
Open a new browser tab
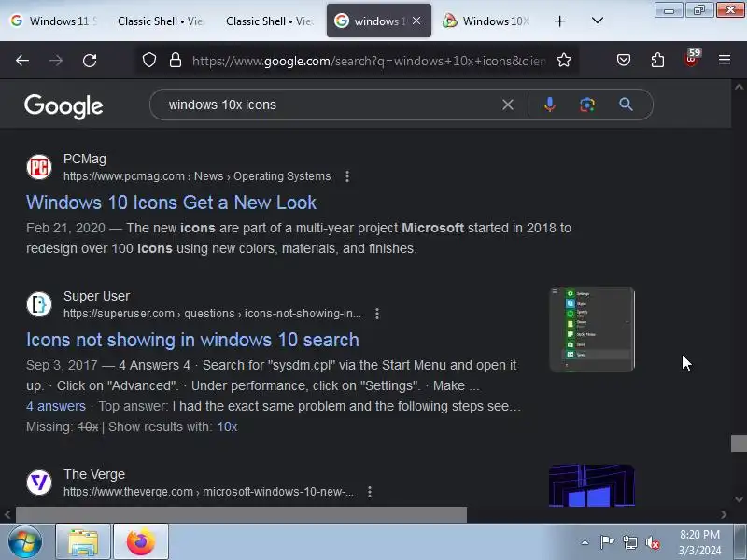559,21
